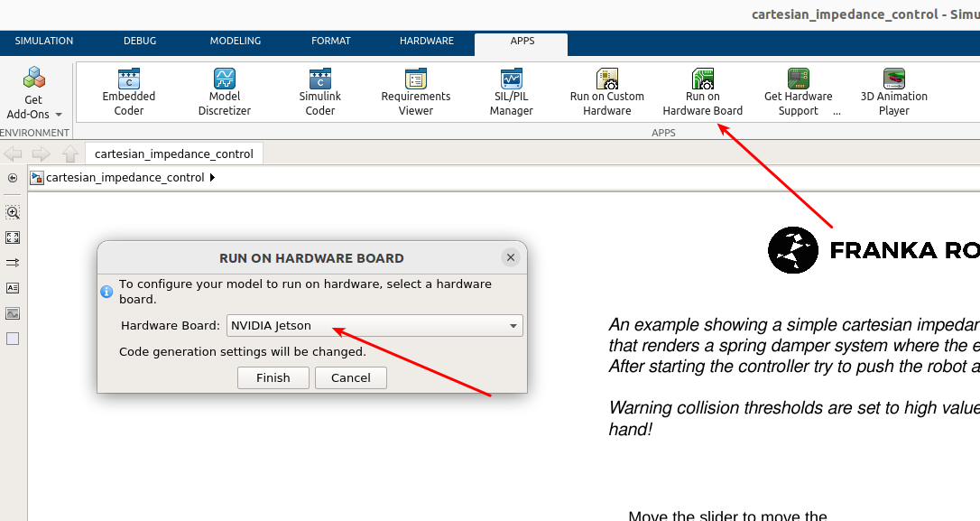
Task: Click the Image tool in the left palette
Action: pos(13,313)
